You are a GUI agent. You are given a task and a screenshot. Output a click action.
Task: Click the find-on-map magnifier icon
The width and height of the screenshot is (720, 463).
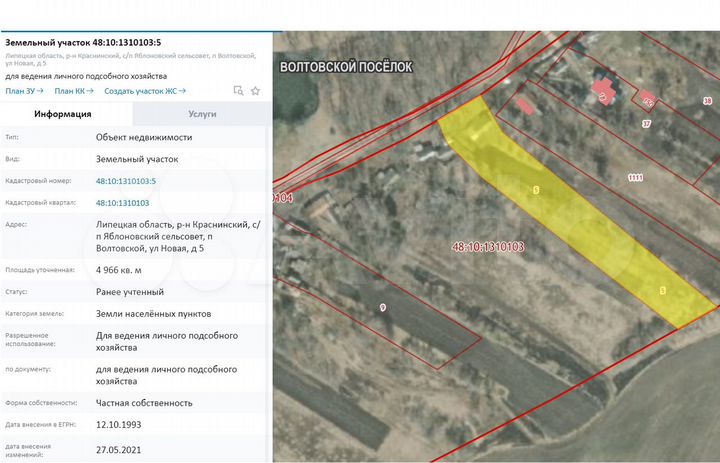(x=238, y=90)
